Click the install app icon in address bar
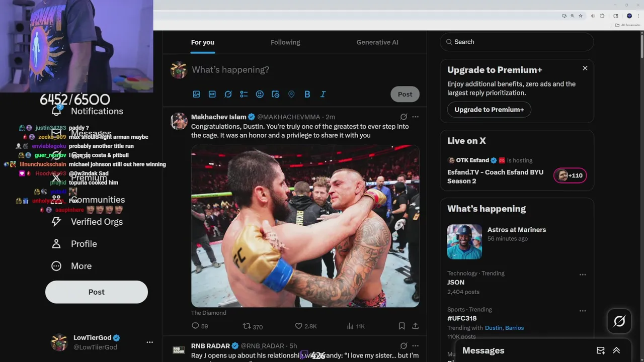The image size is (644, 362). coord(564,16)
